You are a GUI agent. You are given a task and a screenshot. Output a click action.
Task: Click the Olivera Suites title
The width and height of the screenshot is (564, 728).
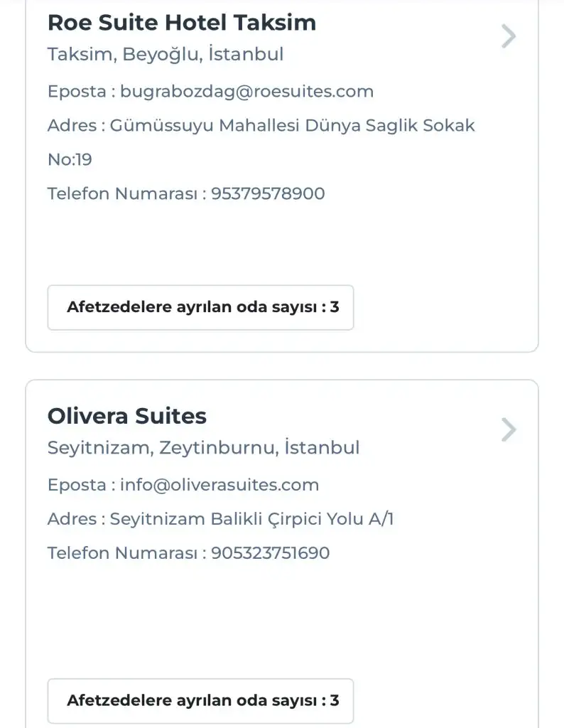126,416
